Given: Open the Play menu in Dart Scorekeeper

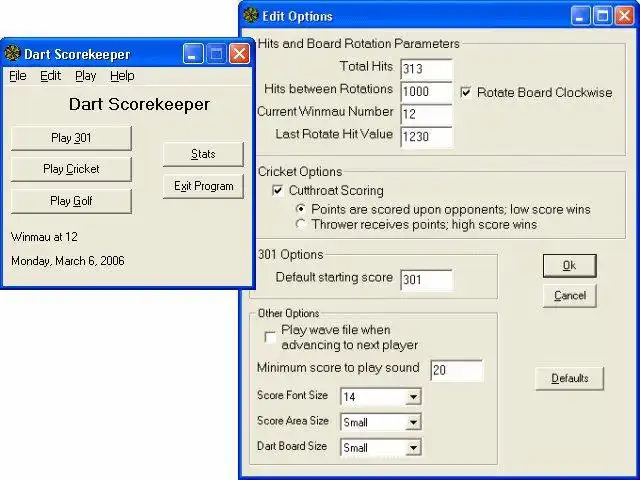Looking at the screenshot, I should point(85,76).
